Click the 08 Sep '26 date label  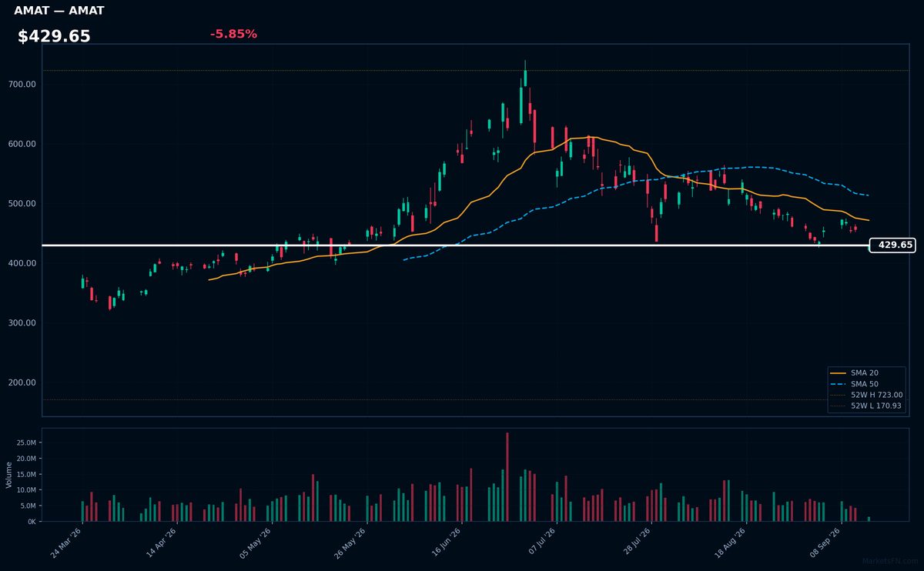pyautogui.click(x=825, y=544)
